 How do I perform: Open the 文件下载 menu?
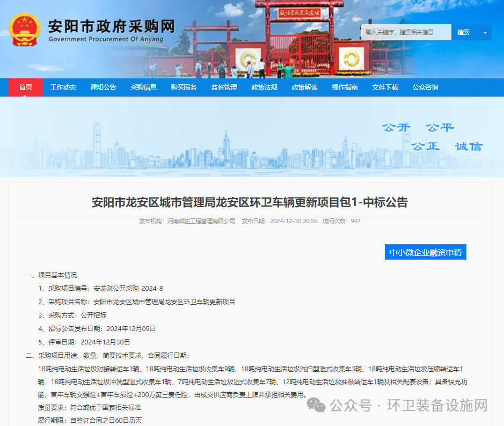384,87
